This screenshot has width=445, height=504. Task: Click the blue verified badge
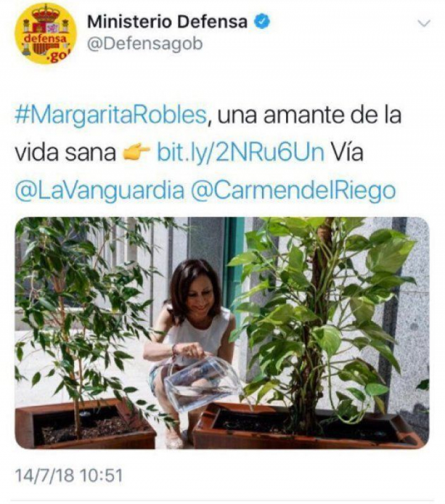(262, 22)
